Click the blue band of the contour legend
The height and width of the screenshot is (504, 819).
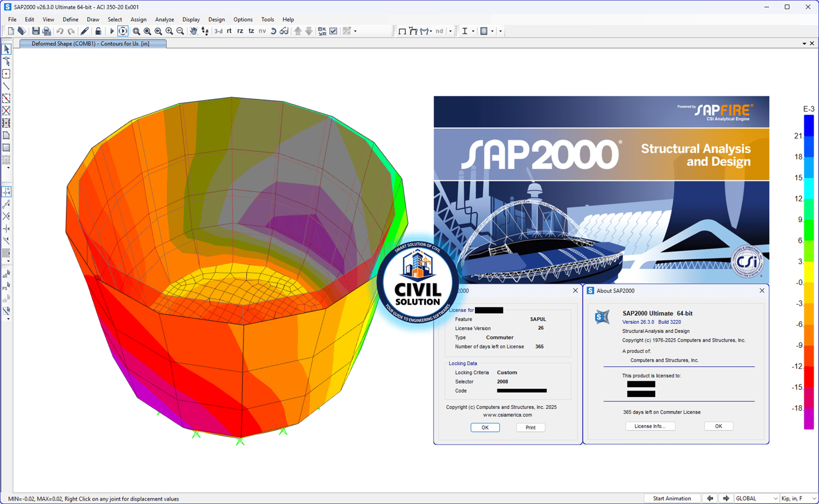(x=809, y=126)
